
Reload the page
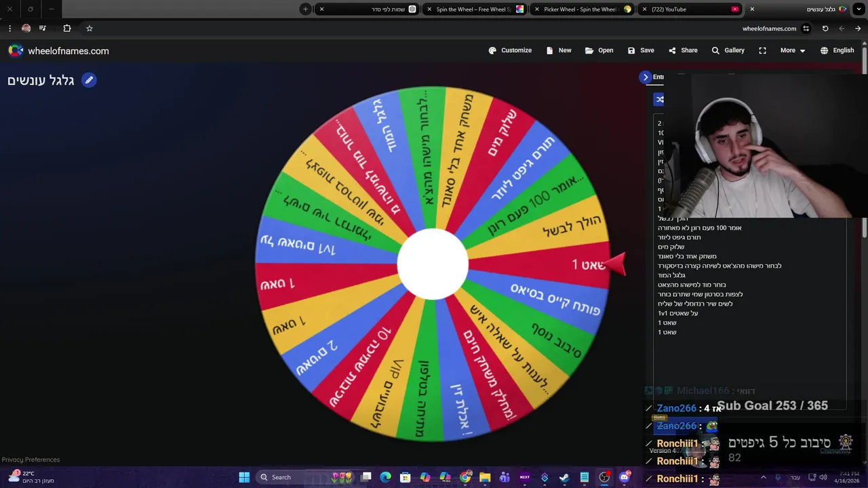pos(825,28)
